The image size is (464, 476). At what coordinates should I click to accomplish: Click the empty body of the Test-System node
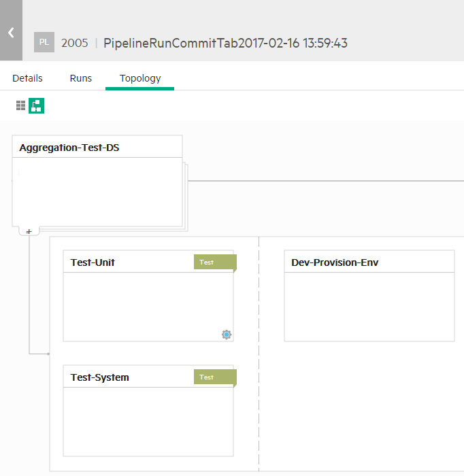[148, 422]
